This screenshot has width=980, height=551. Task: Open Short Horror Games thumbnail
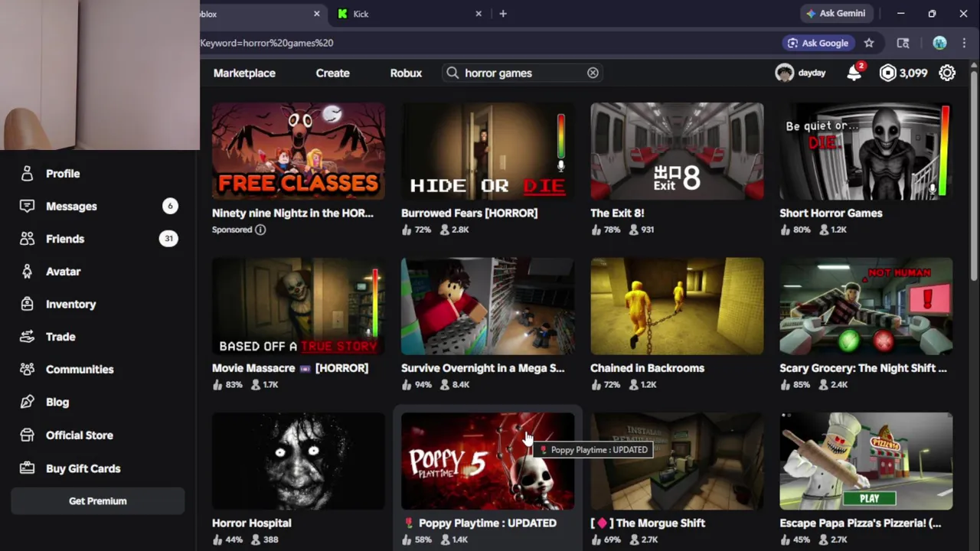point(866,151)
